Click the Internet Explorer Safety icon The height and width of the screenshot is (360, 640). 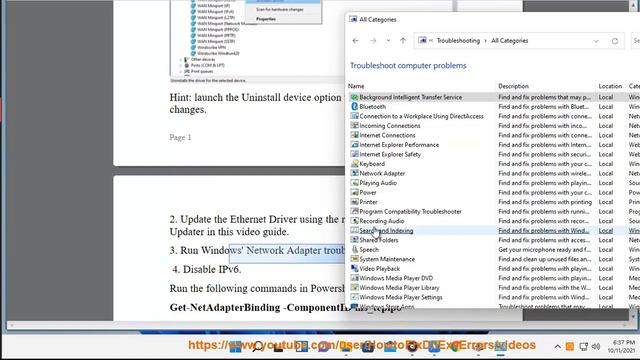(354, 154)
